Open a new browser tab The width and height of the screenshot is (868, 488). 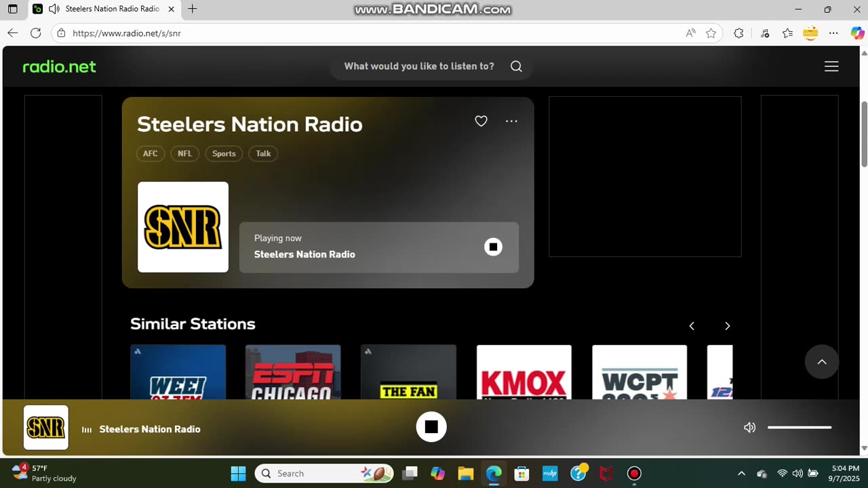click(x=193, y=9)
